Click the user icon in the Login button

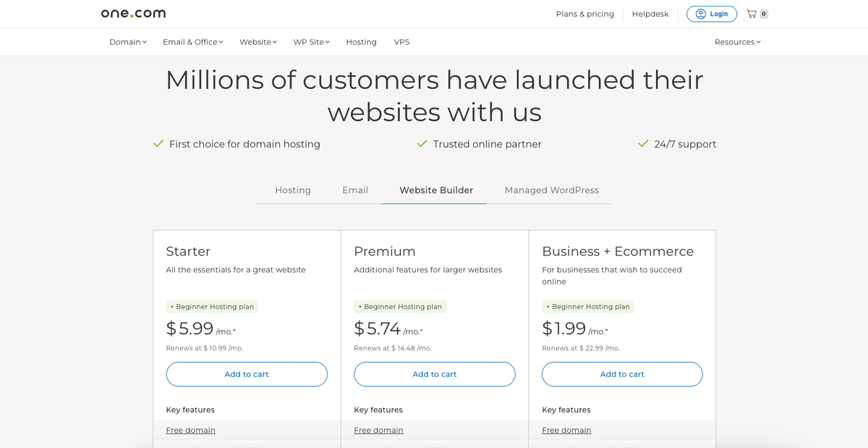click(x=700, y=14)
